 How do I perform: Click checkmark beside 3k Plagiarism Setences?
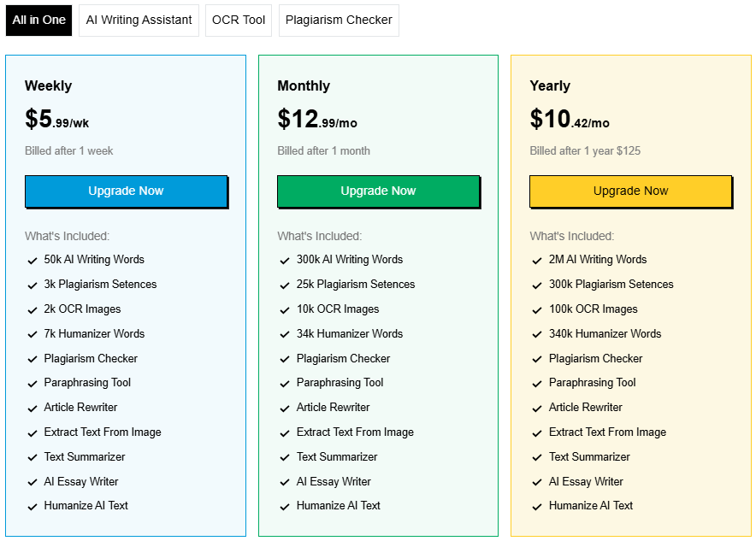32,285
